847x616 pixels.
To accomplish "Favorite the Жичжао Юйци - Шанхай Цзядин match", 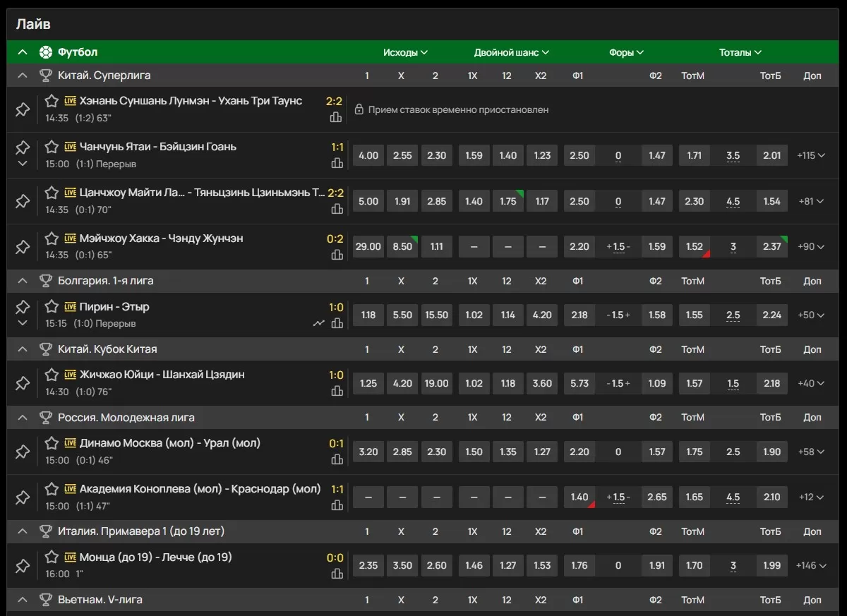I will (x=52, y=375).
